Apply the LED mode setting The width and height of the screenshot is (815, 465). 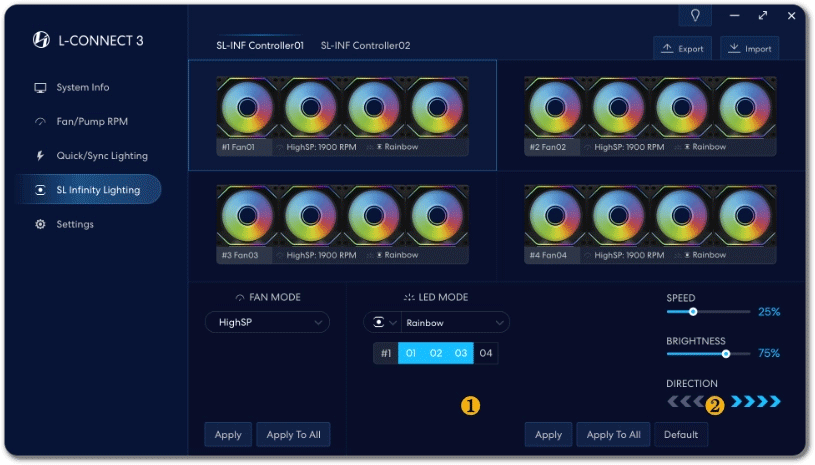click(x=548, y=434)
